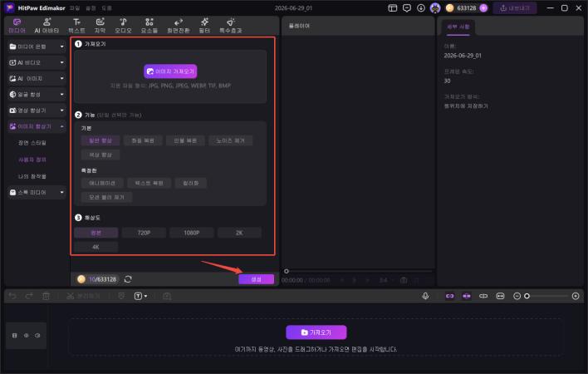Expand the Stock Media sidebar section
The width and height of the screenshot is (588, 374).
[37, 193]
